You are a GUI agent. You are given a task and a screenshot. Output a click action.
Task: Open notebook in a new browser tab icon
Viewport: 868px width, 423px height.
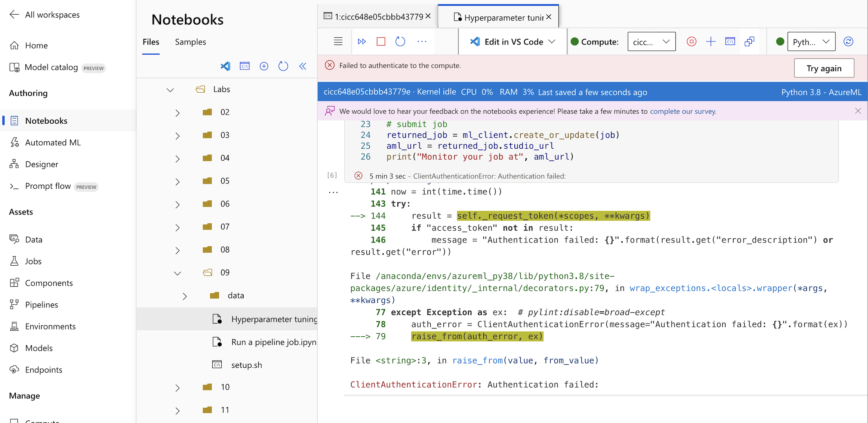pyautogui.click(x=749, y=41)
